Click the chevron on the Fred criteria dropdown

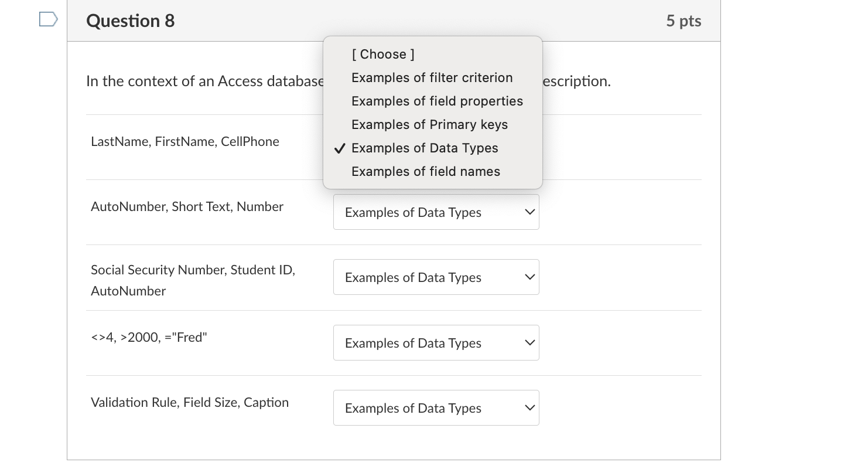coord(529,342)
